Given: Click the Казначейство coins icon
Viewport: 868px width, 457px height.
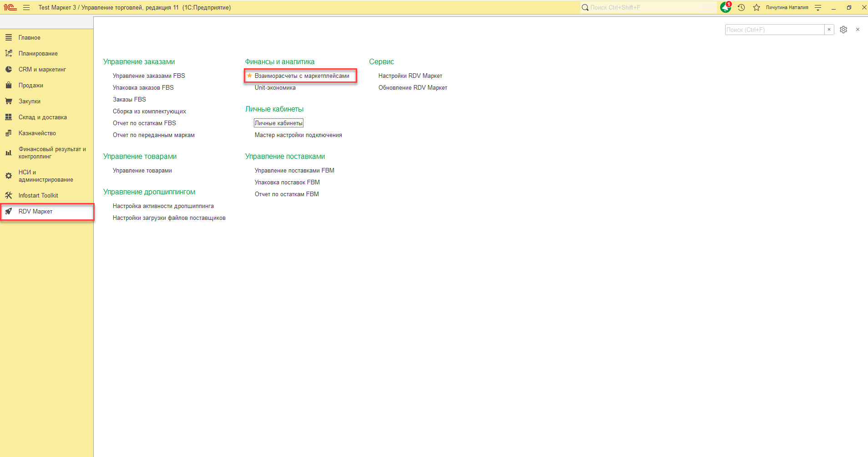Looking at the screenshot, I should point(9,133).
